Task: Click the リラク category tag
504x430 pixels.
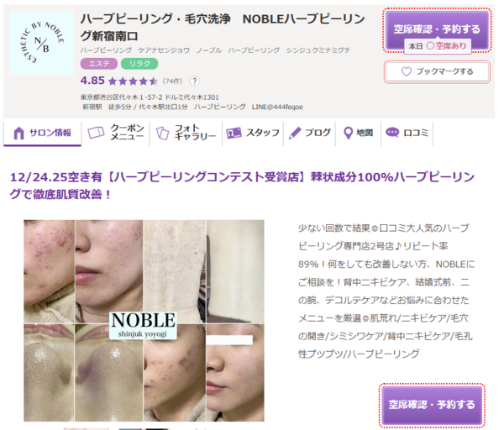Action: tap(139, 64)
